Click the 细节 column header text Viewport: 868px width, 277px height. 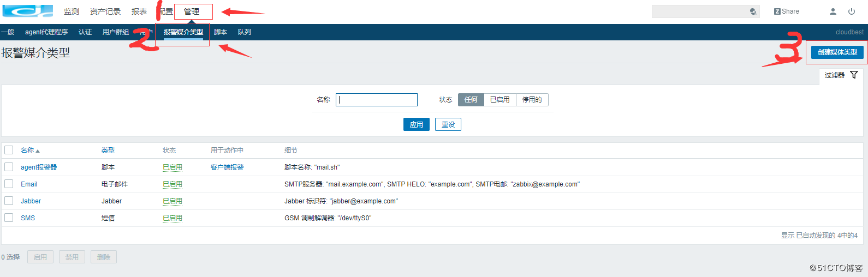pos(291,150)
